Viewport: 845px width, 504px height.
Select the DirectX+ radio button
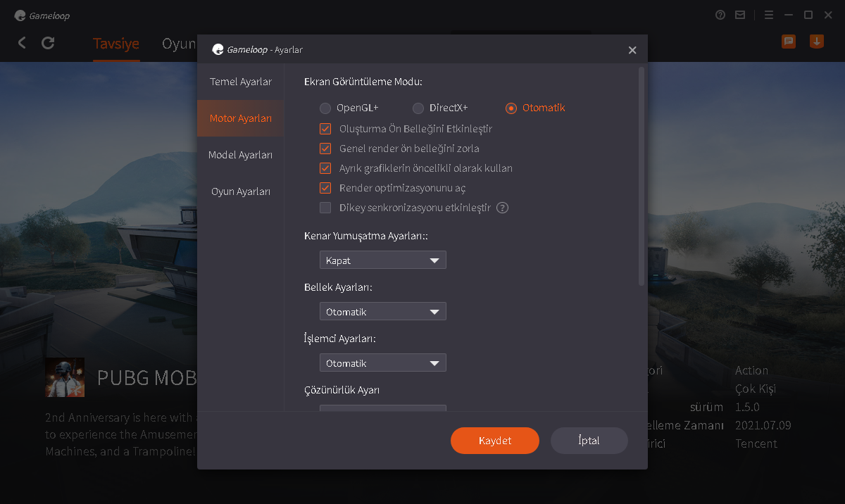pos(418,108)
